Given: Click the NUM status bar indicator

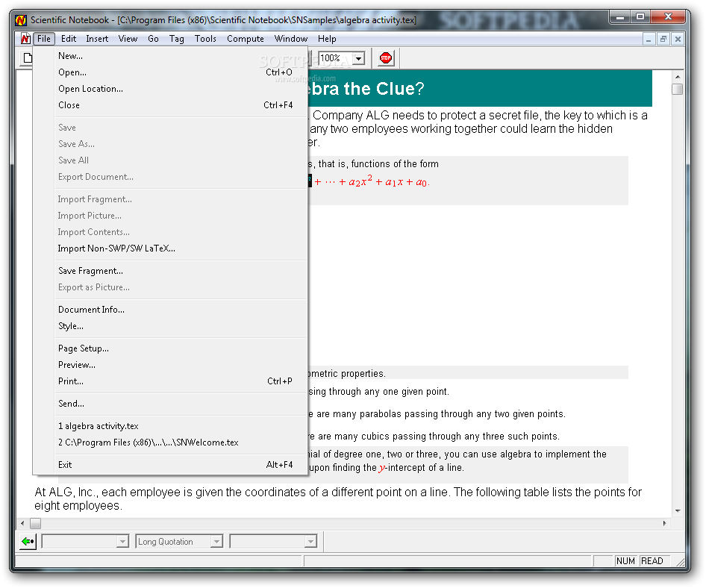Looking at the screenshot, I should point(625,560).
